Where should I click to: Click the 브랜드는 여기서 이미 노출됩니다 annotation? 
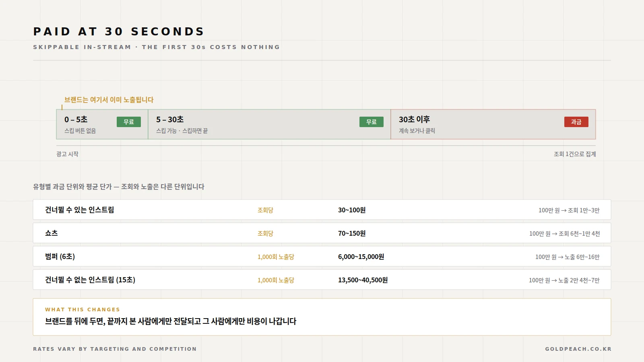(109, 100)
